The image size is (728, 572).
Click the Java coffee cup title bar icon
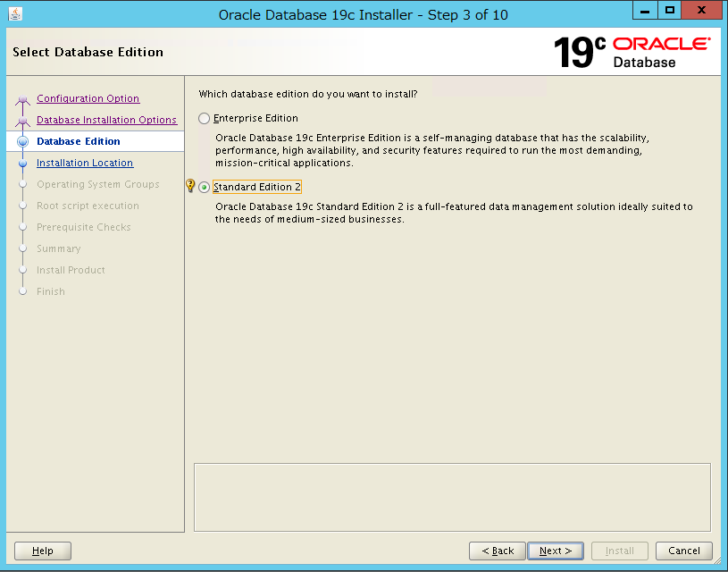tap(14, 14)
